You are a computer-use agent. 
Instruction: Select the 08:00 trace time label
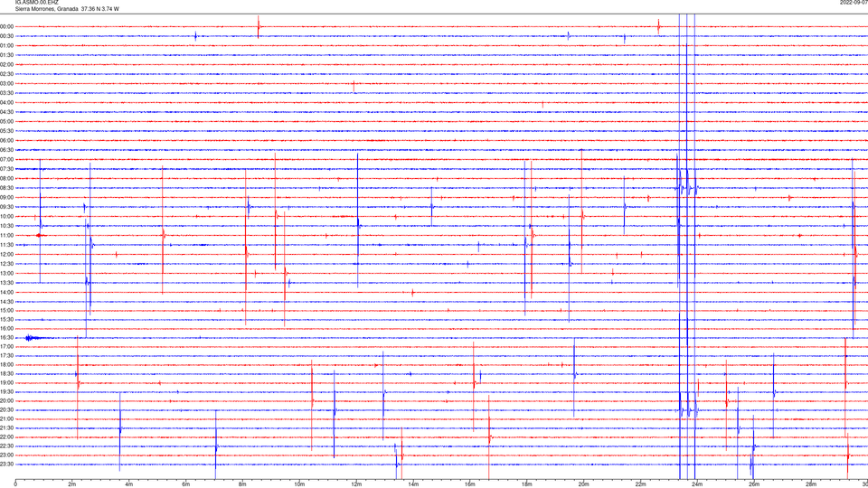(6, 178)
